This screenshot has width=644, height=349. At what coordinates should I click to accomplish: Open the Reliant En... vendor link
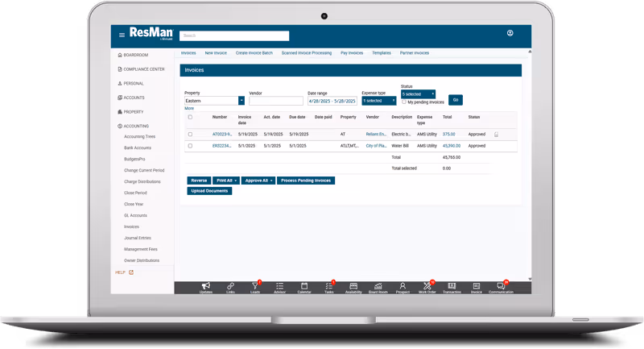pos(376,135)
